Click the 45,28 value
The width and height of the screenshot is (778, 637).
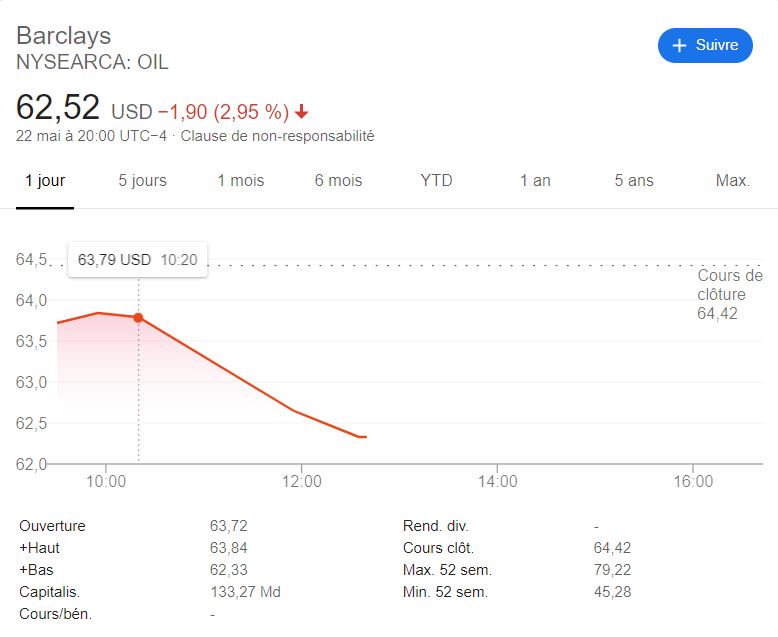[x=612, y=592]
